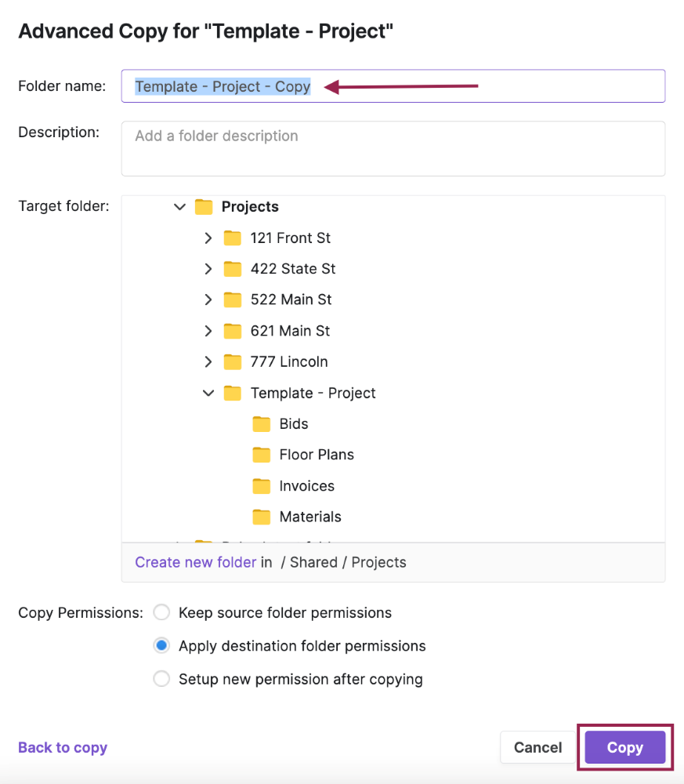Click the Back to copy link
The image size is (684, 784).
[63, 747]
